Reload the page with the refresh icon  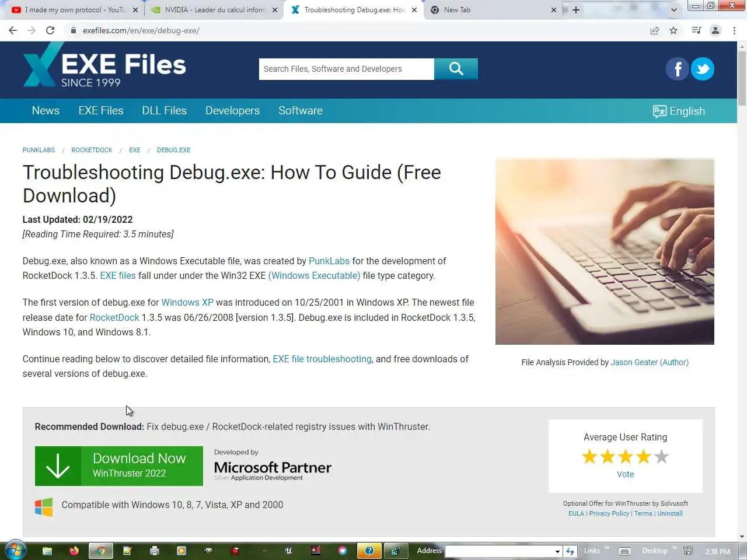[50, 30]
